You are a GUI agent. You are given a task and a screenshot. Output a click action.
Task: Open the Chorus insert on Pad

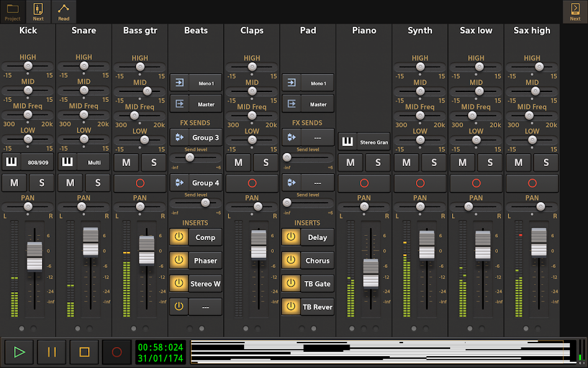pyautogui.click(x=314, y=260)
